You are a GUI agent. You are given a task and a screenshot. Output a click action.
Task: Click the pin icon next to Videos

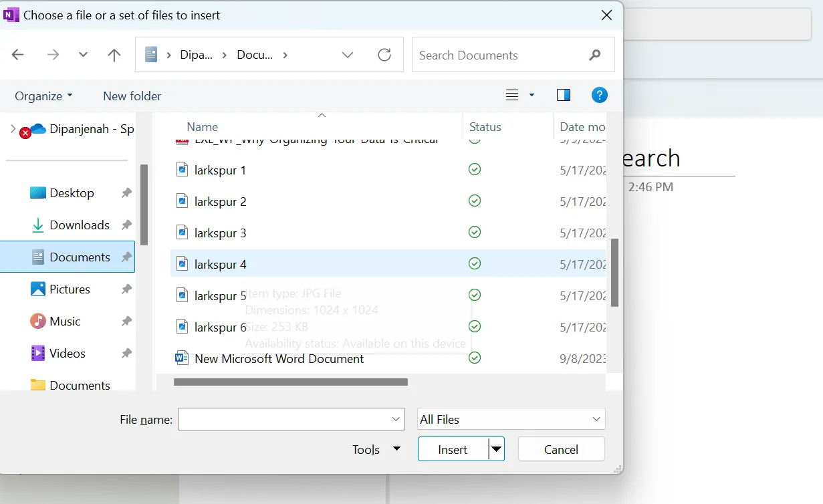[x=126, y=353]
